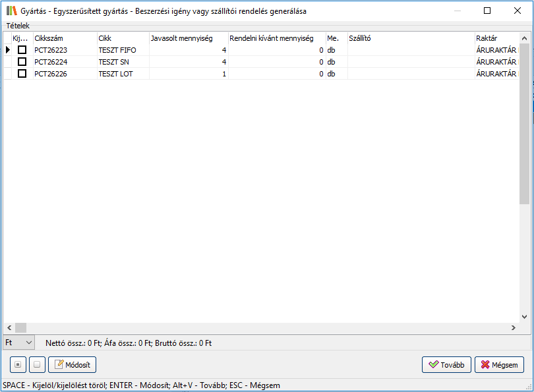Sort by Javasolt mennyiség column header

pyautogui.click(x=188, y=38)
